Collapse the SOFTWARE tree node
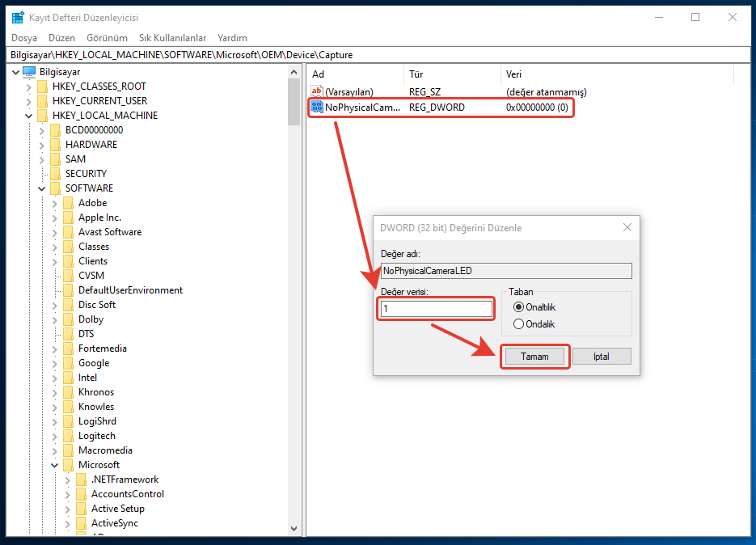This screenshot has height=545, width=756. coord(42,188)
